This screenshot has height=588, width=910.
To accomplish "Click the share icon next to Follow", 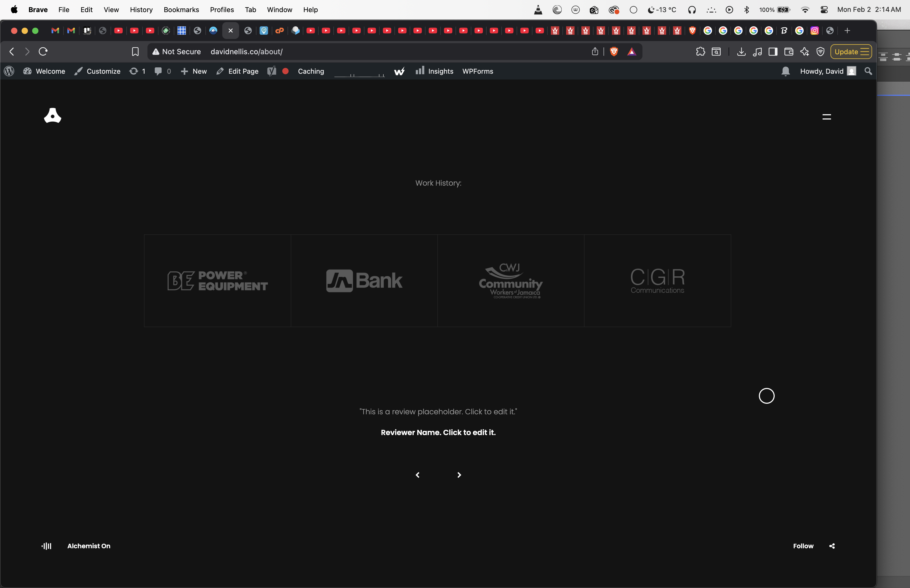I will coord(832,546).
